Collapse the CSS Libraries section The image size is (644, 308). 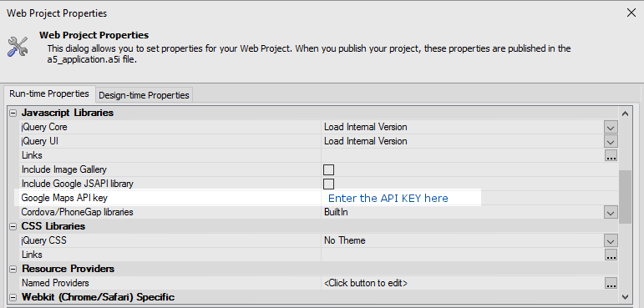pyautogui.click(x=13, y=226)
